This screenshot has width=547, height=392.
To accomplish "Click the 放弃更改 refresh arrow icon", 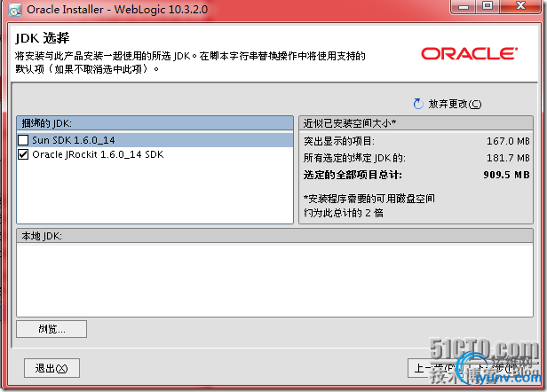I will coord(418,104).
